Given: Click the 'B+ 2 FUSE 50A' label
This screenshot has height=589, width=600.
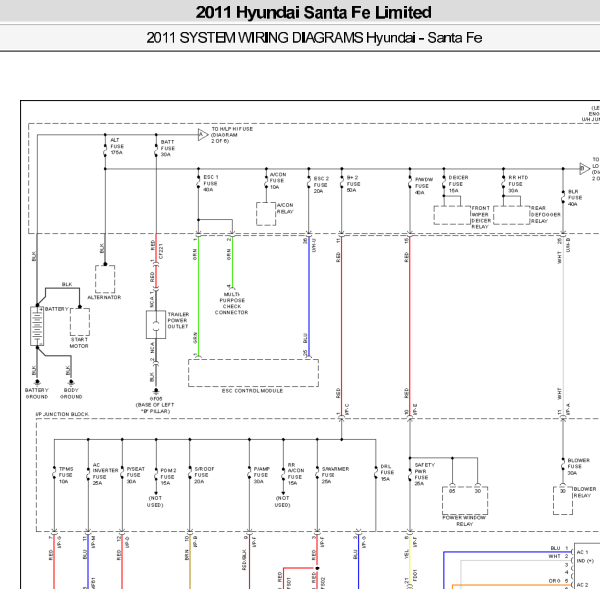Looking at the screenshot, I should pos(353,184).
